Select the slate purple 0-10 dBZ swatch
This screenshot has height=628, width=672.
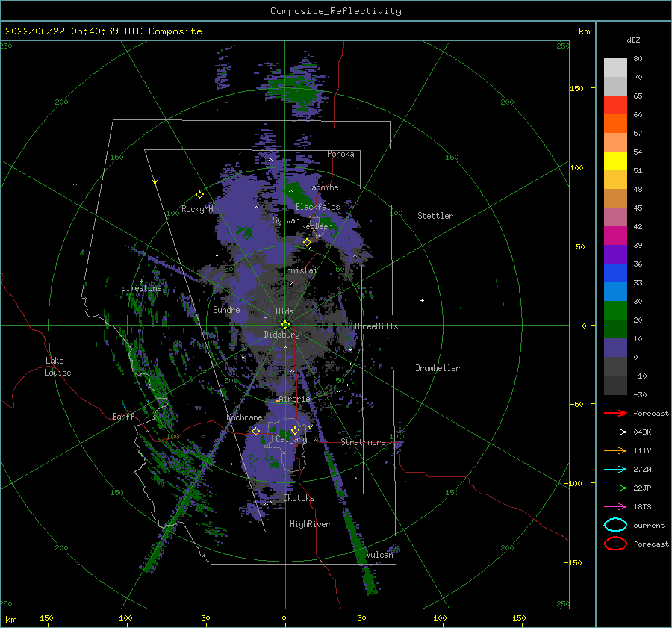(615, 347)
